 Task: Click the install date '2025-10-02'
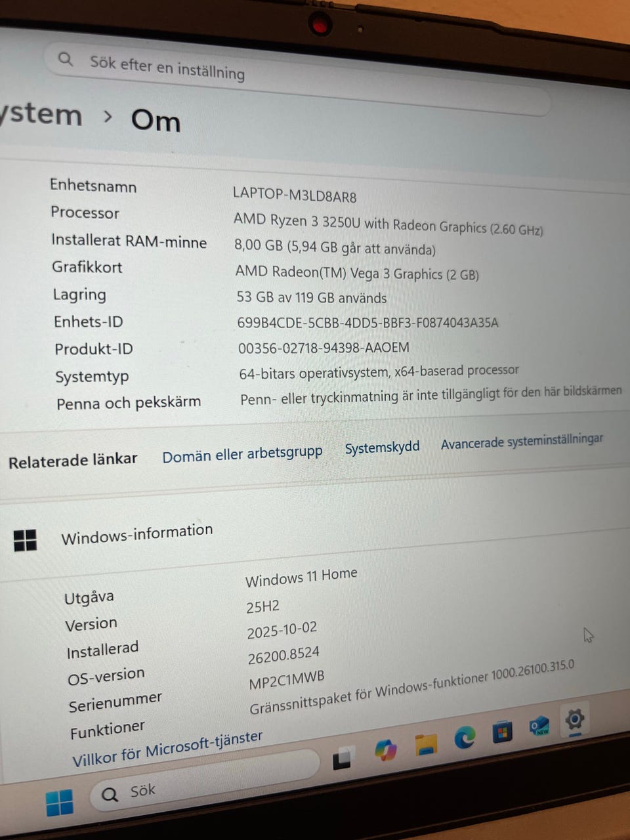click(x=282, y=631)
